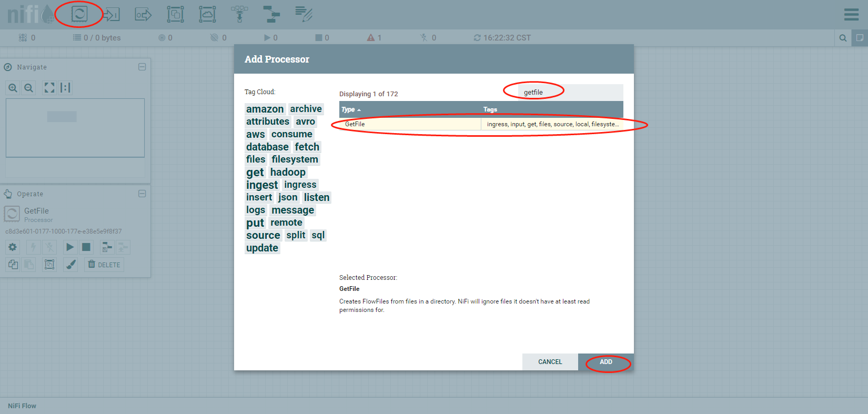Open the search icon in status bar

[843, 38]
